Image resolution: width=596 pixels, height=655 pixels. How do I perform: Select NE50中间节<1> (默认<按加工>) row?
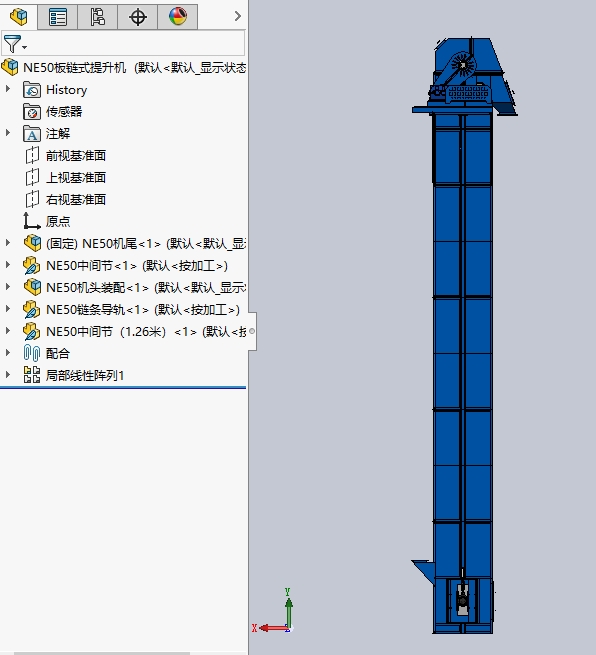coord(137,266)
